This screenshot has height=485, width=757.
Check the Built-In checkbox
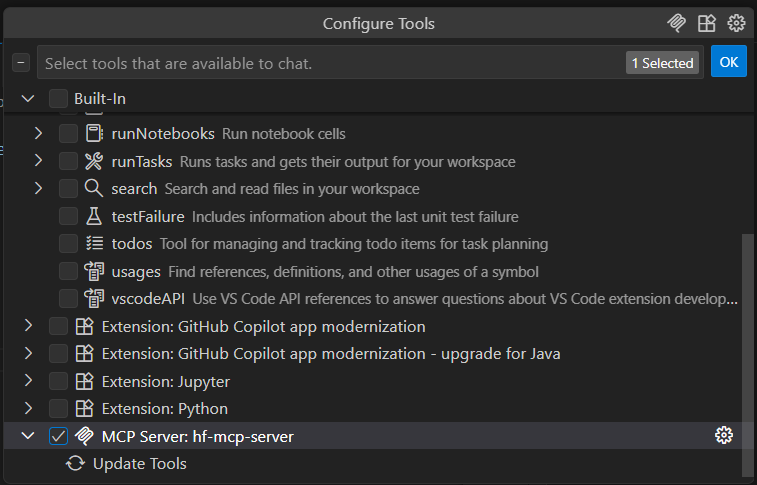[x=58, y=98]
